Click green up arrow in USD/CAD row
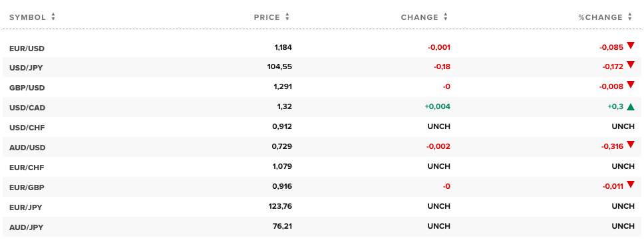 tap(631, 107)
